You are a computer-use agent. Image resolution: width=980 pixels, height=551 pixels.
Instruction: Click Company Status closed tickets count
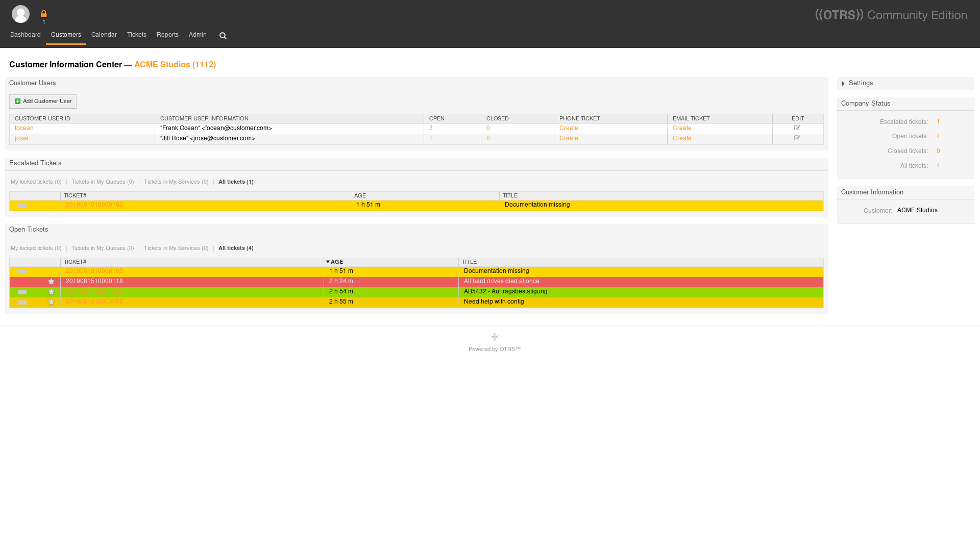pyautogui.click(x=938, y=152)
